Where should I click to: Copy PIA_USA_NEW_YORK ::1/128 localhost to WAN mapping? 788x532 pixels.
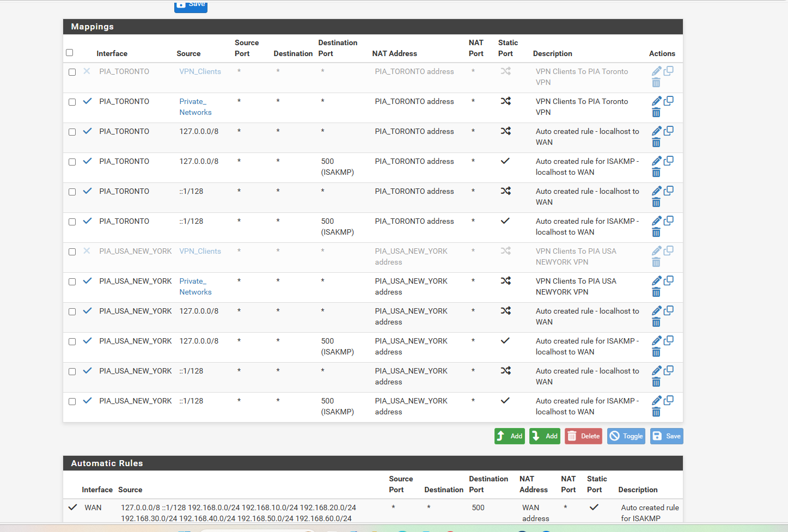669,370
